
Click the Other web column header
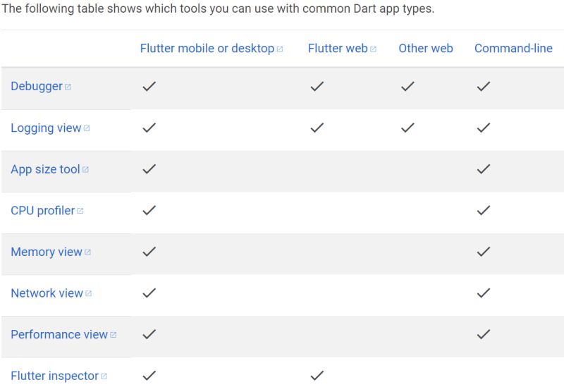pyautogui.click(x=426, y=48)
